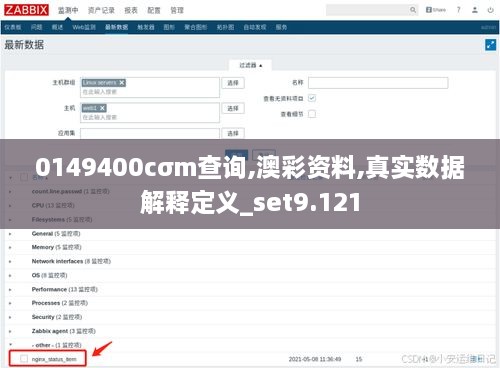Uncheck the show items without data checkbox
Image resolution: width=500 pixels, height=368 pixels.
click(x=312, y=98)
